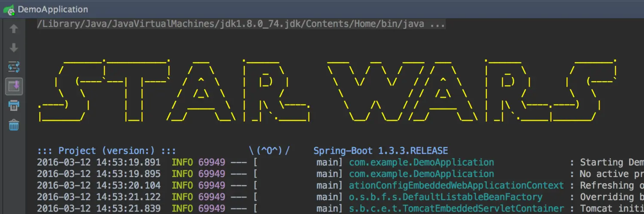Click the o.s.b.f.s.DefaultListableBeanFactory logger name

[446, 197]
